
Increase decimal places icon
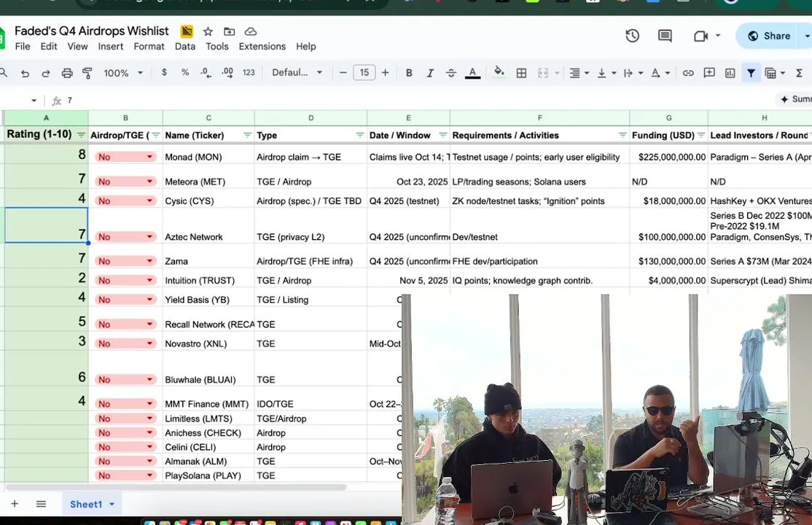click(227, 73)
